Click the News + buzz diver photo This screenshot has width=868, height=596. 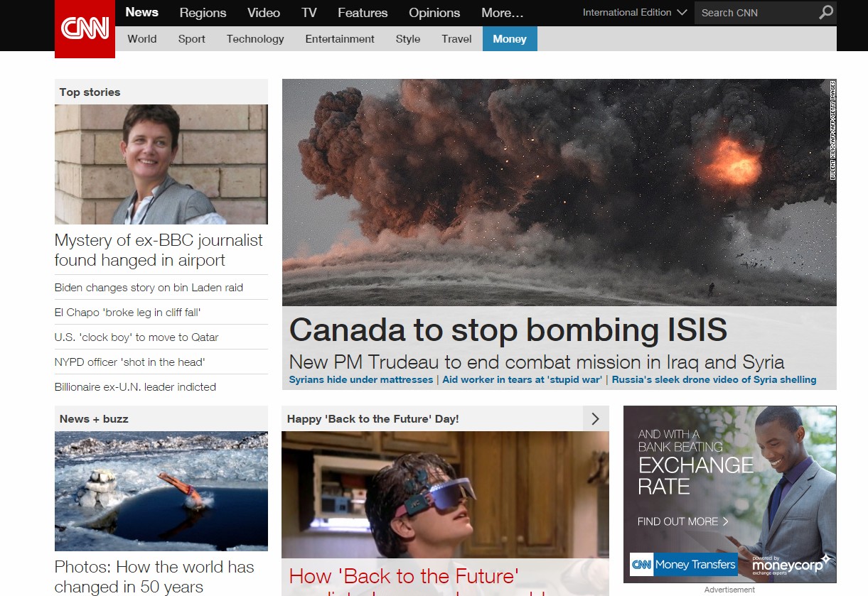pyautogui.click(x=161, y=491)
